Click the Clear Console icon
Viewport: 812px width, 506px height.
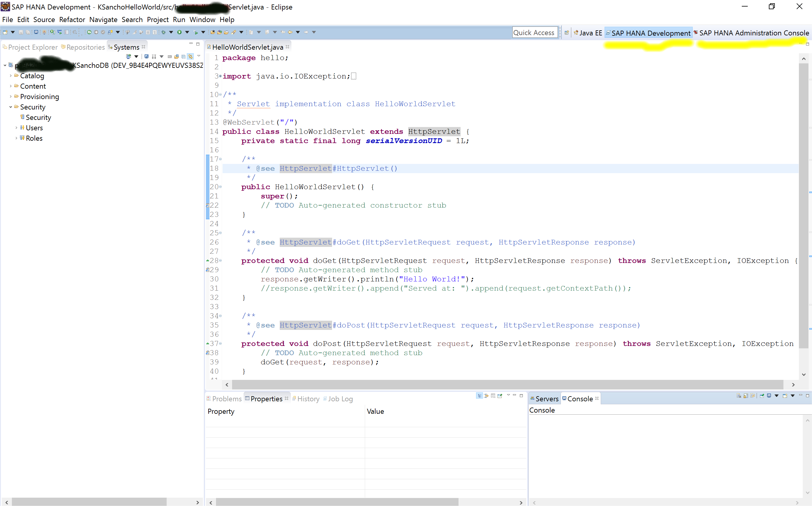coord(739,396)
